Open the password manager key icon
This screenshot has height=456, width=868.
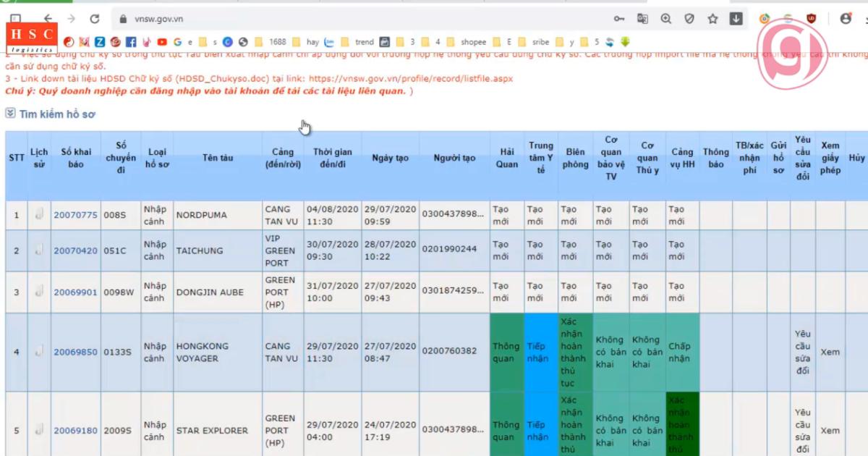[x=619, y=18]
